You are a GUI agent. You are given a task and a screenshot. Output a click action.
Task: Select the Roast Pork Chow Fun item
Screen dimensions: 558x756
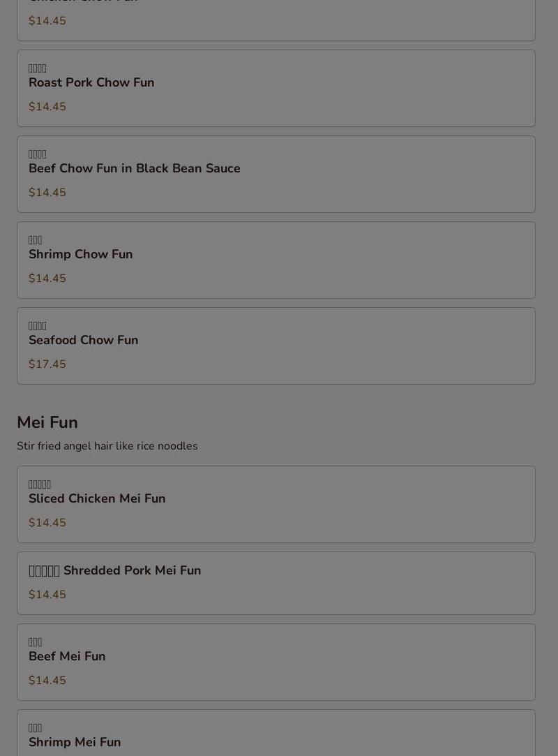(x=276, y=88)
